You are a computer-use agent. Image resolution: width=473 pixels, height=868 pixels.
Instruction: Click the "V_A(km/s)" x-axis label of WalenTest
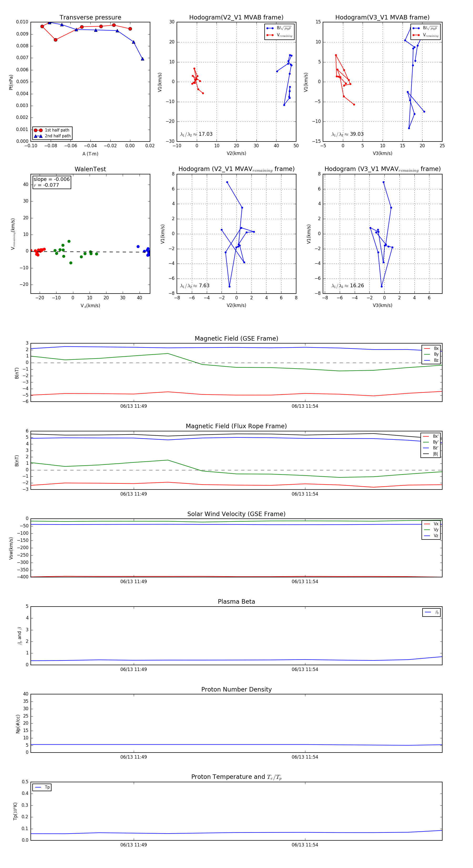click(x=90, y=306)
